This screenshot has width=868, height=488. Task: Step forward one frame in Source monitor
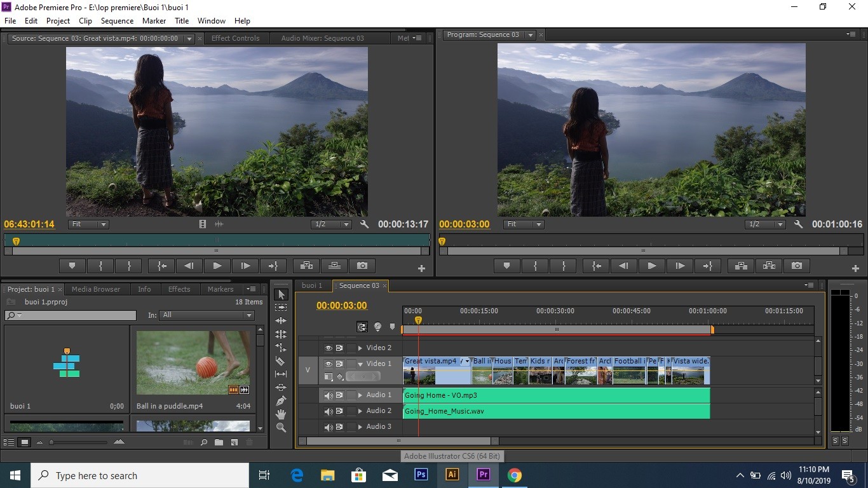[x=245, y=266]
